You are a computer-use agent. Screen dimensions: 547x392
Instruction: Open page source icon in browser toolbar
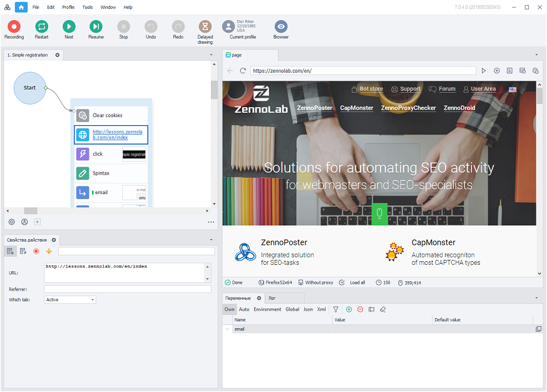tap(509, 71)
